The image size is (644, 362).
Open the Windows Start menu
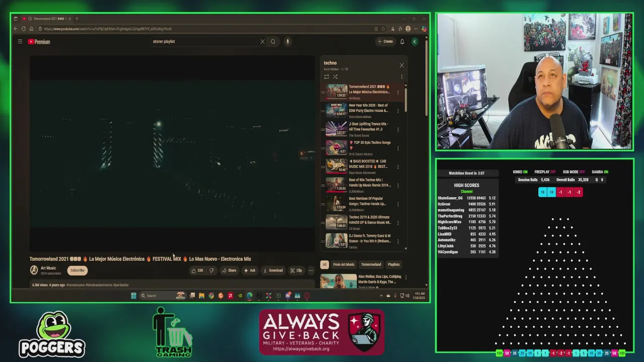pyautogui.click(x=133, y=296)
